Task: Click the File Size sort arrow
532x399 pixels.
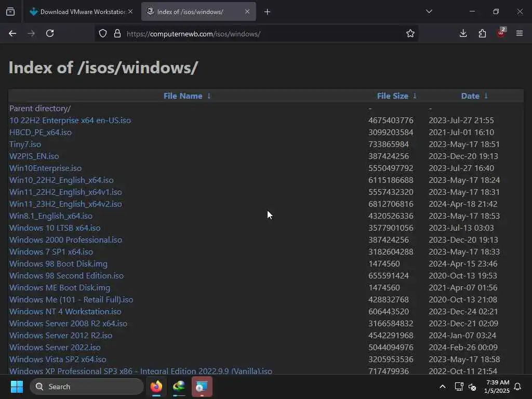Action: (415, 96)
